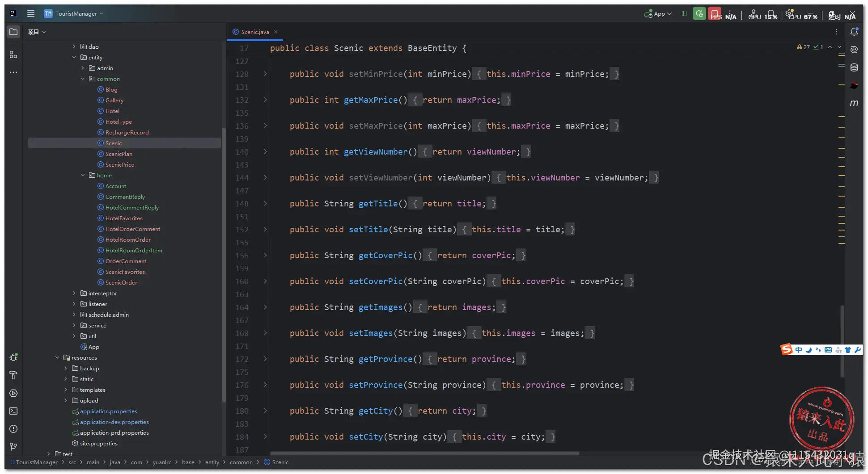Close the Scenic.java tab
The image size is (868, 474).
point(276,32)
